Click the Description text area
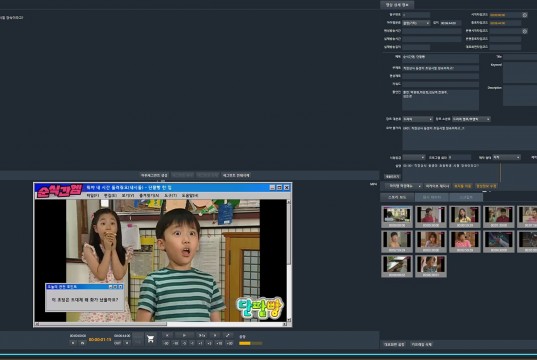This screenshot has width=537, height=360. point(520,96)
